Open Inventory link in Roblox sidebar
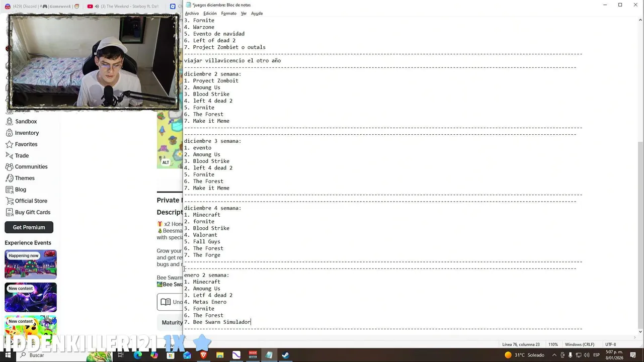The height and width of the screenshot is (362, 644). (27, 133)
